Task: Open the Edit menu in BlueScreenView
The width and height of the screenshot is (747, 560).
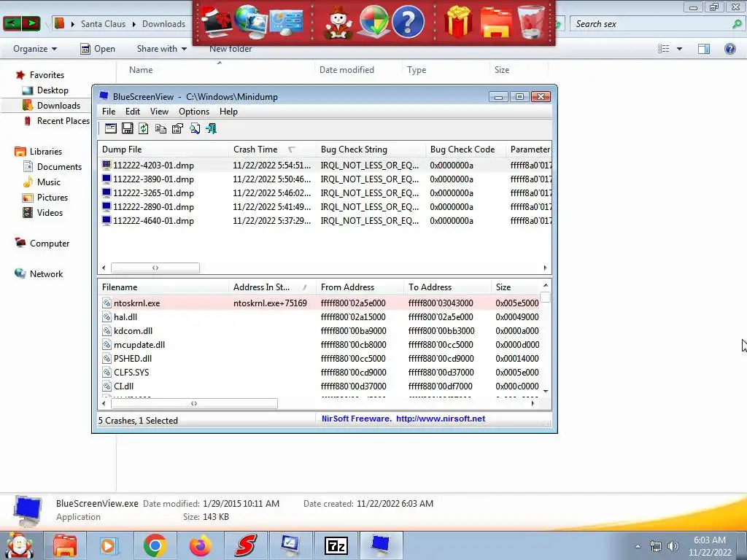Action: point(133,112)
